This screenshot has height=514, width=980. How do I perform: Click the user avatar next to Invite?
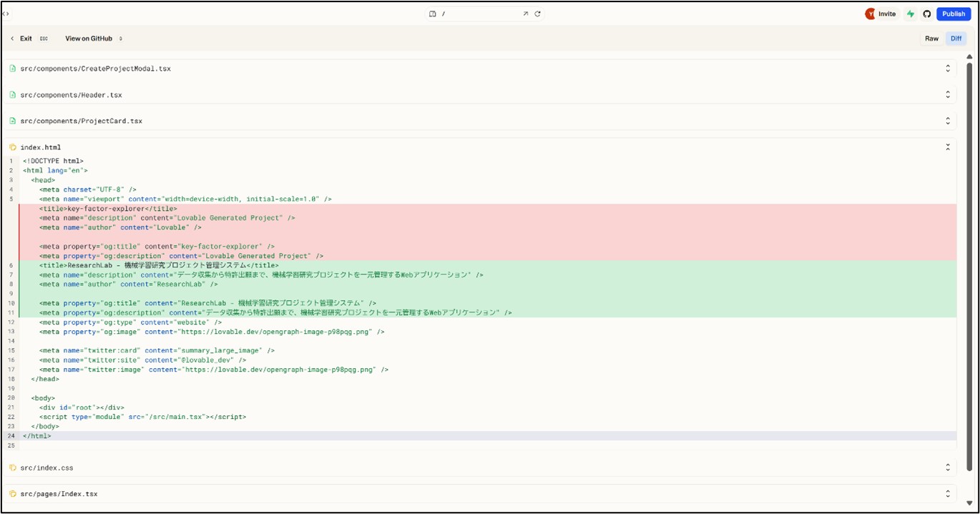tap(870, 14)
